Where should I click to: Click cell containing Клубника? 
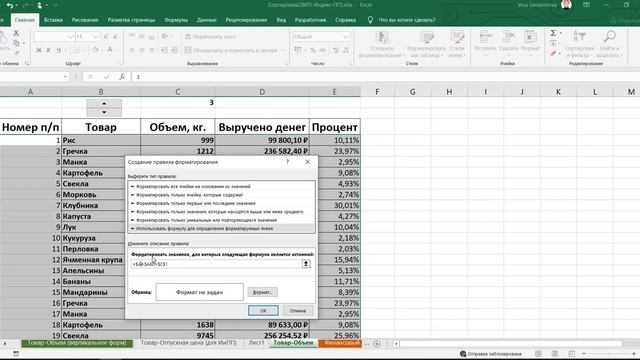click(x=101, y=205)
